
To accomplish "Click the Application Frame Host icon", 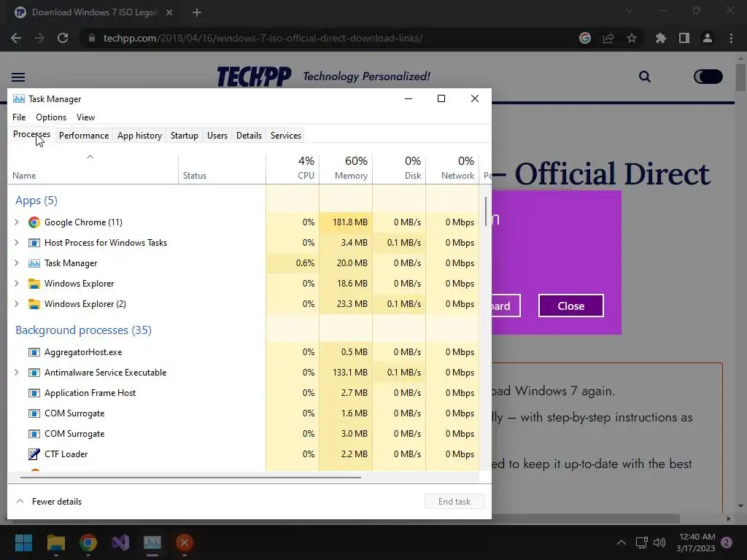I will click(x=34, y=393).
